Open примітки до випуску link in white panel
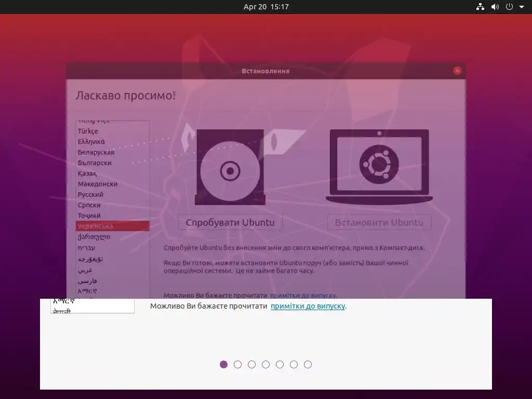Image resolution: width=532 pixels, height=399 pixels. click(308, 306)
